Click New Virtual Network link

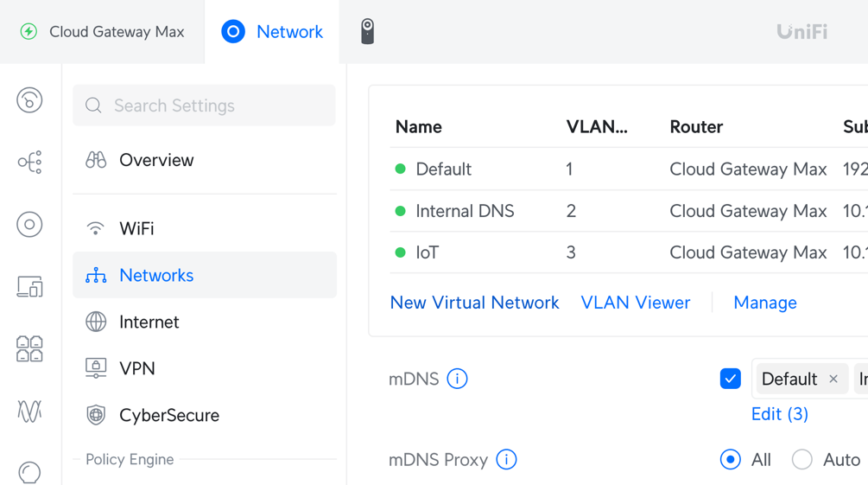[x=474, y=303]
